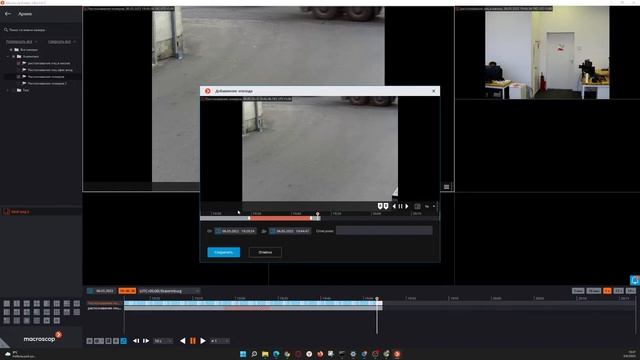
Task: Select the first grid layout icon in the layouts panel
Action: (x=7, y=304)
